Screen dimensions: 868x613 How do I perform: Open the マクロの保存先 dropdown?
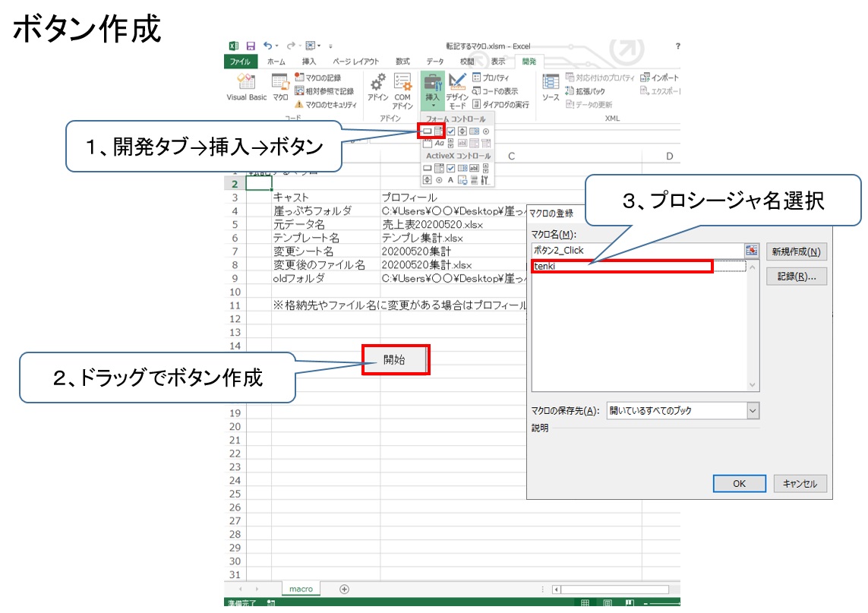(752, 410)
